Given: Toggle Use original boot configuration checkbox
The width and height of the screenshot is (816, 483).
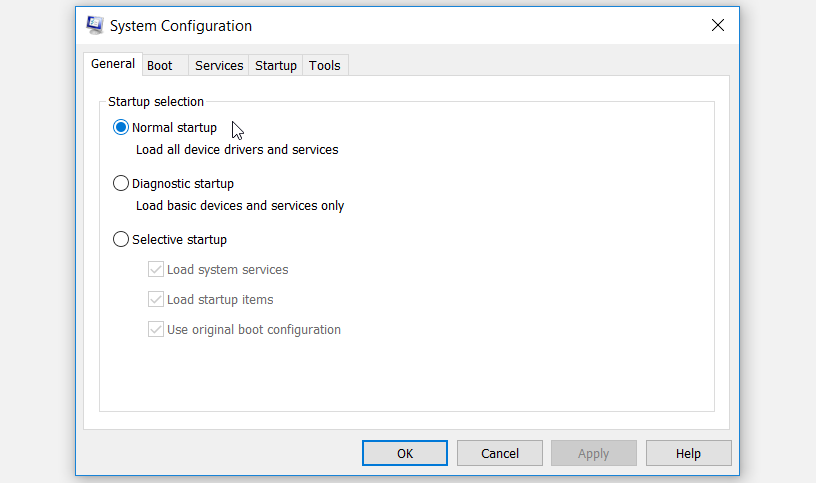Looking at the screenshot, I should click(x=156, y=330).
